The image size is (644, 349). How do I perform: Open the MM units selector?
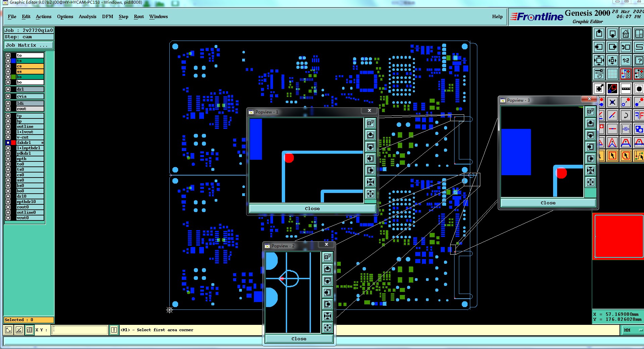[628, 330]
